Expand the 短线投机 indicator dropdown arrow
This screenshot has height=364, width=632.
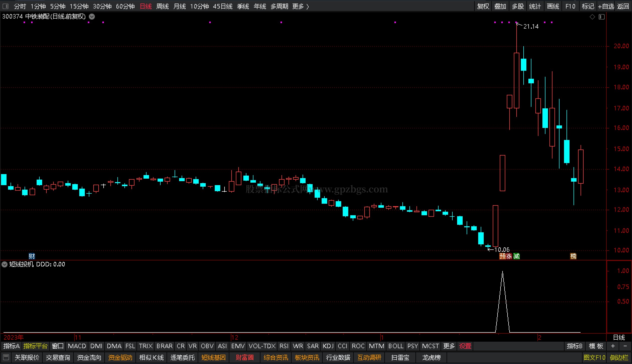coord(5,264)
